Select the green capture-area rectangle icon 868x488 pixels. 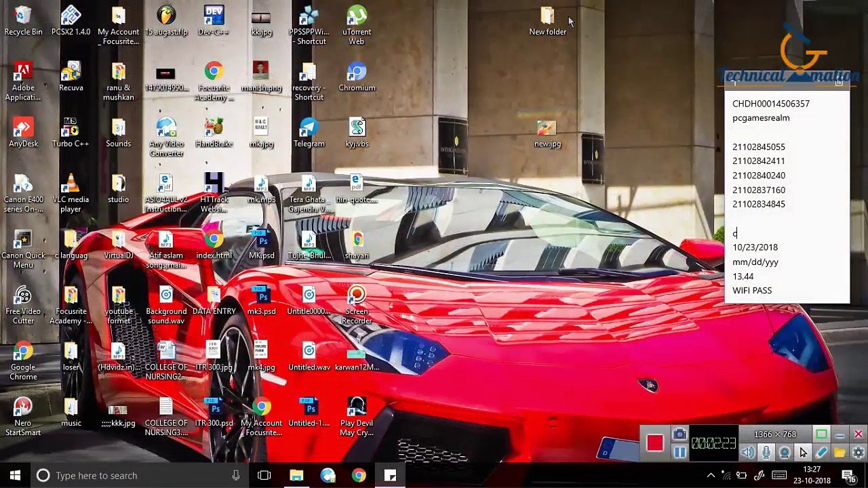point(821,434)
